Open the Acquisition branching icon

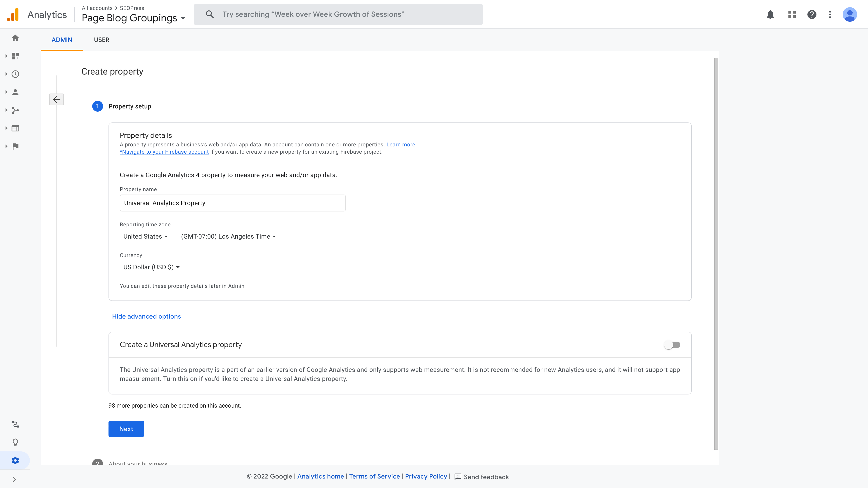coord(15,110)
